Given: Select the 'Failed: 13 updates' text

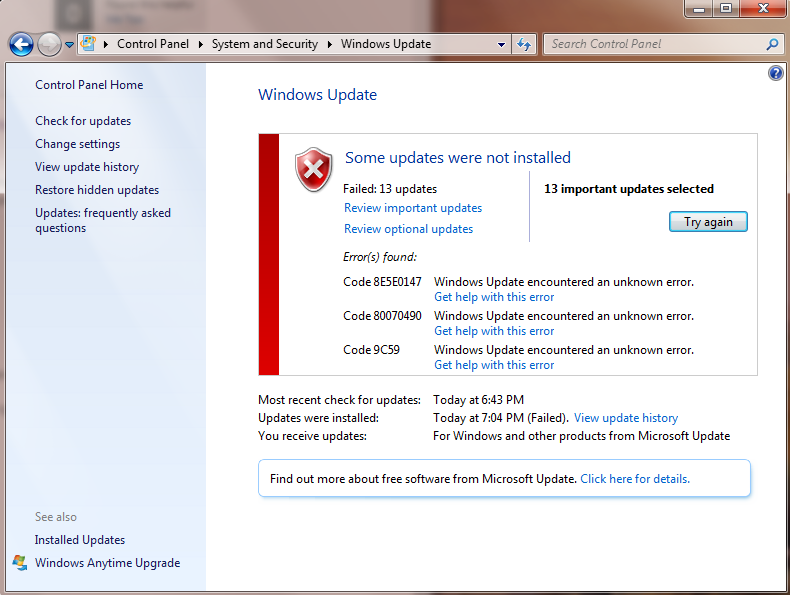Looking at the screenshot, I should pyautogui.click(x=390, y=189).
